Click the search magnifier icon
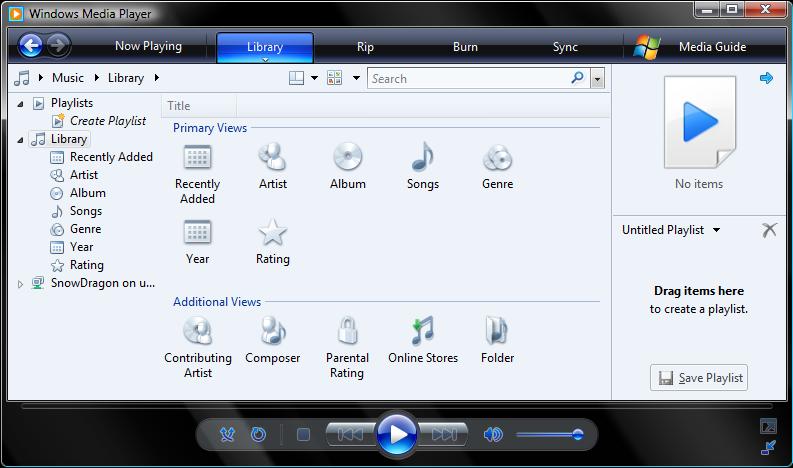The height and width of the screenshot is (468, 793). (x=577, y=78)
